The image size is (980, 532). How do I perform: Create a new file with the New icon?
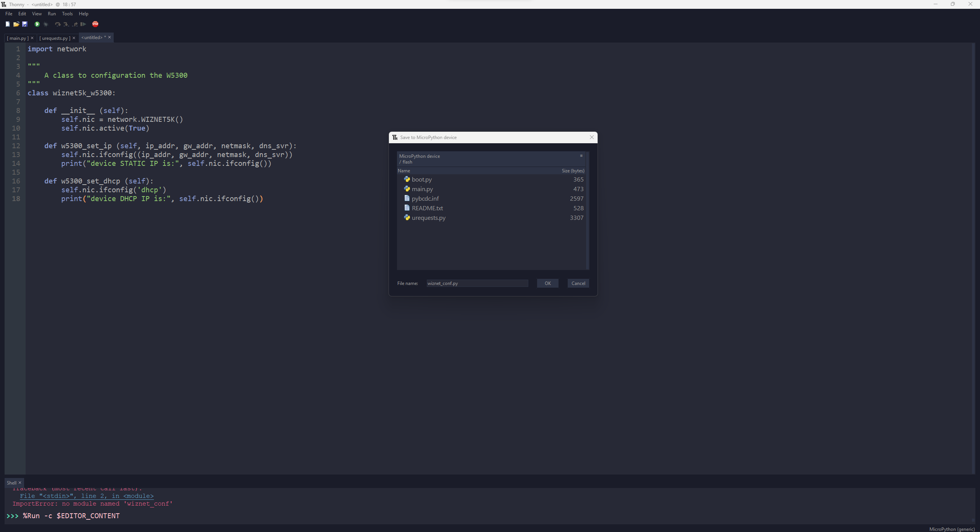7,24
